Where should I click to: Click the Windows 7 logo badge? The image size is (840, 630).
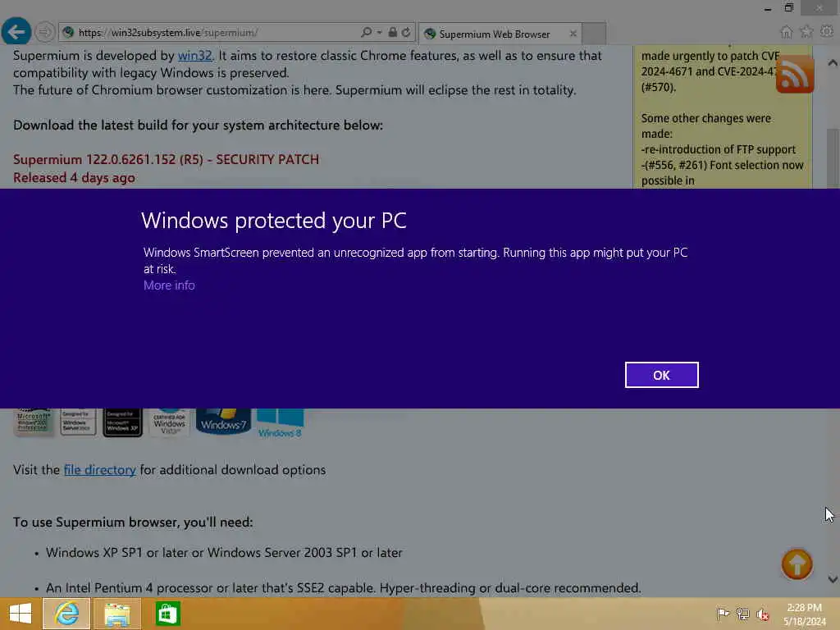pyautogui.click(x=223, y=421)
